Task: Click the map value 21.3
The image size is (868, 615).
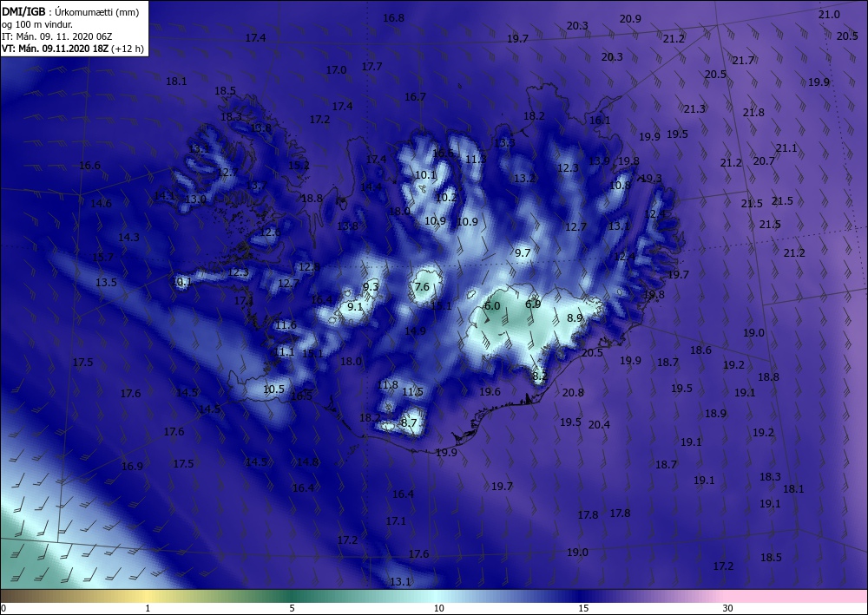Action: 694,109
